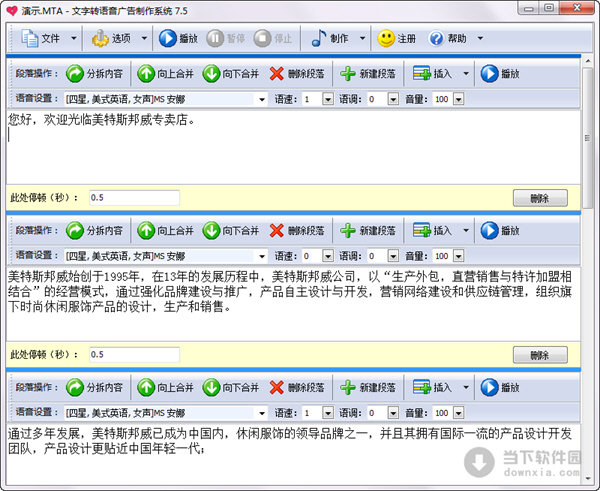
Task: Expand the 插入 dropdown arrow in second paragraph
Action: 466,231
